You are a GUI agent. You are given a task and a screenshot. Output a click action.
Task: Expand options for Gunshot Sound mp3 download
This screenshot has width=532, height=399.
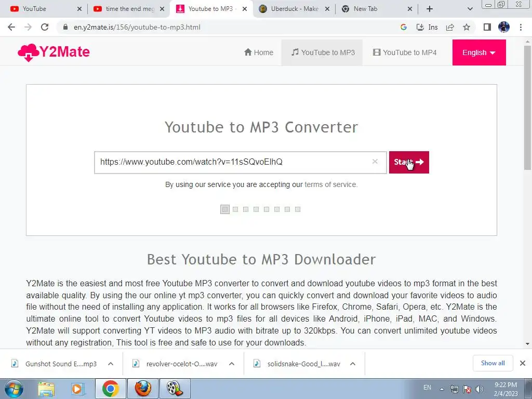coord(111,364)
